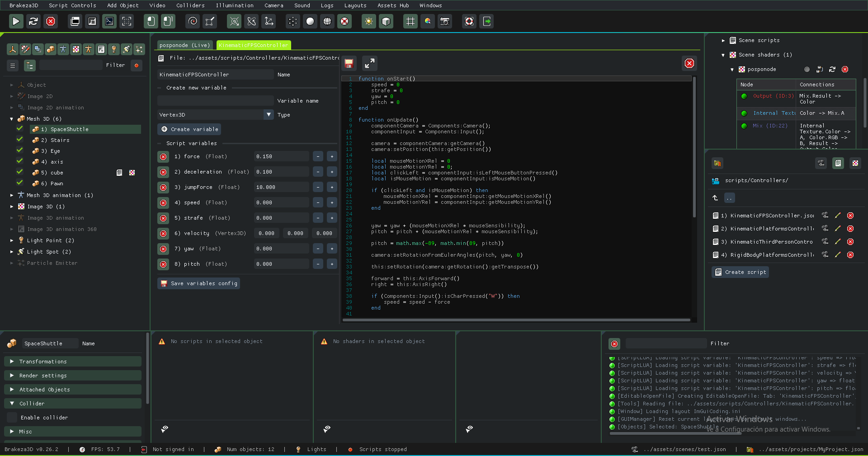
Task: Delete the jumpForce script variable
Action: point(163,188)
